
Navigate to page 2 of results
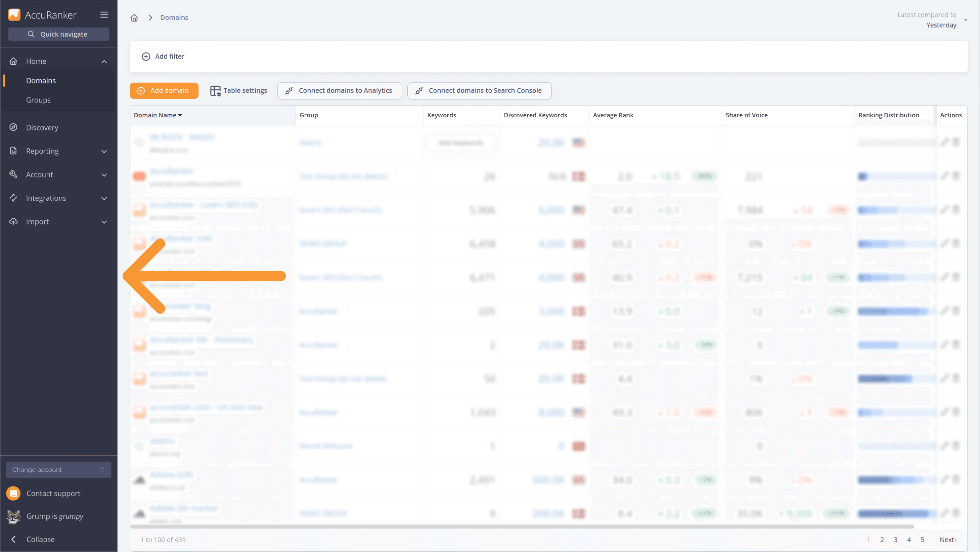(x=882, y=539)
